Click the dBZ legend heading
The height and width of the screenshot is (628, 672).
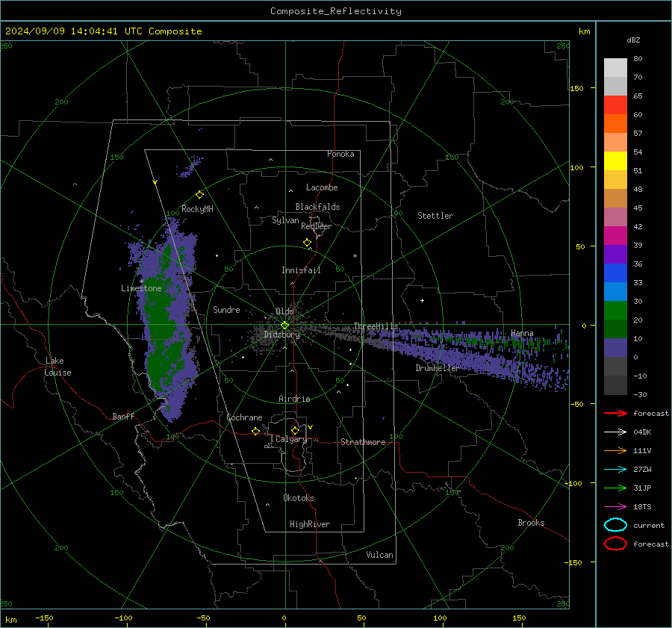(x=633, y=40)
